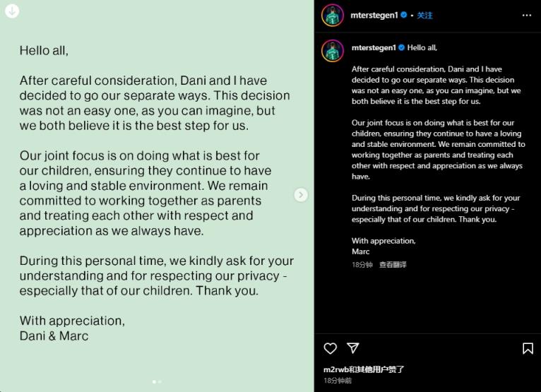Click mterstegen1 username before "Hello all," caption
Viewport: 541px width, 392px height.
point(374,48)
